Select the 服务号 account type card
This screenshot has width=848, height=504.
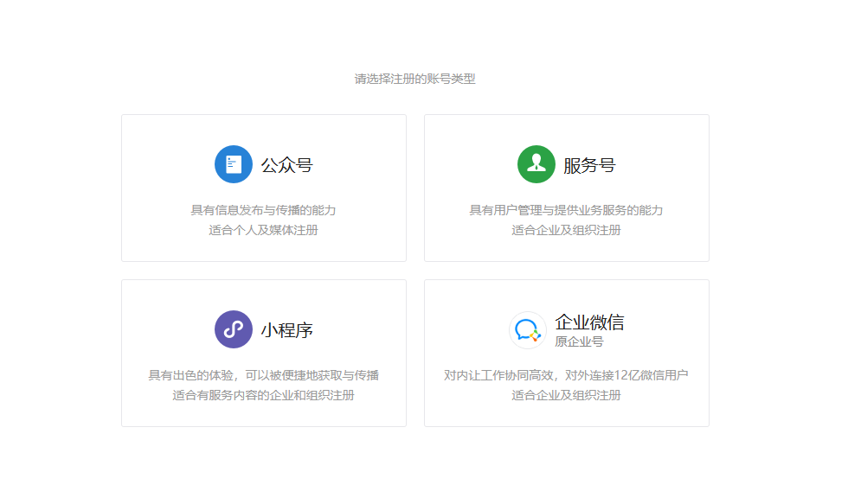pos(566,188)
